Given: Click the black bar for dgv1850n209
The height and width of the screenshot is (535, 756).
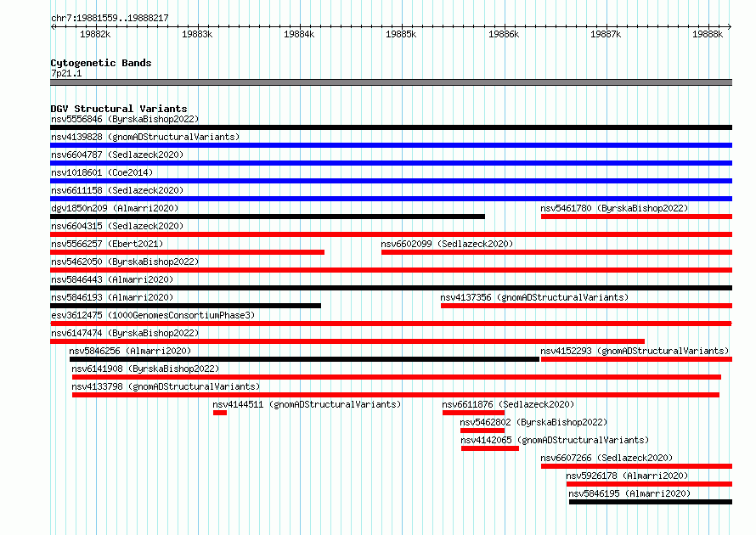Looking at the screenshot, I should (268, 217).
